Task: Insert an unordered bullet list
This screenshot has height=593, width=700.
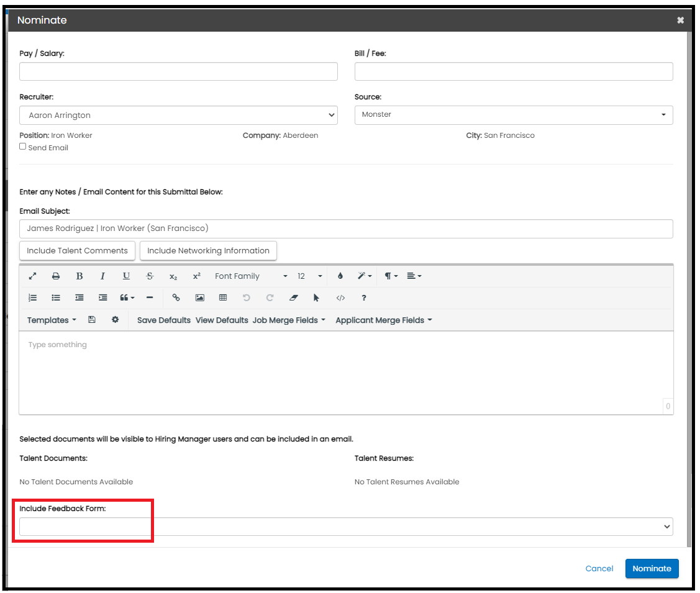Action: (x=56, y=298)
